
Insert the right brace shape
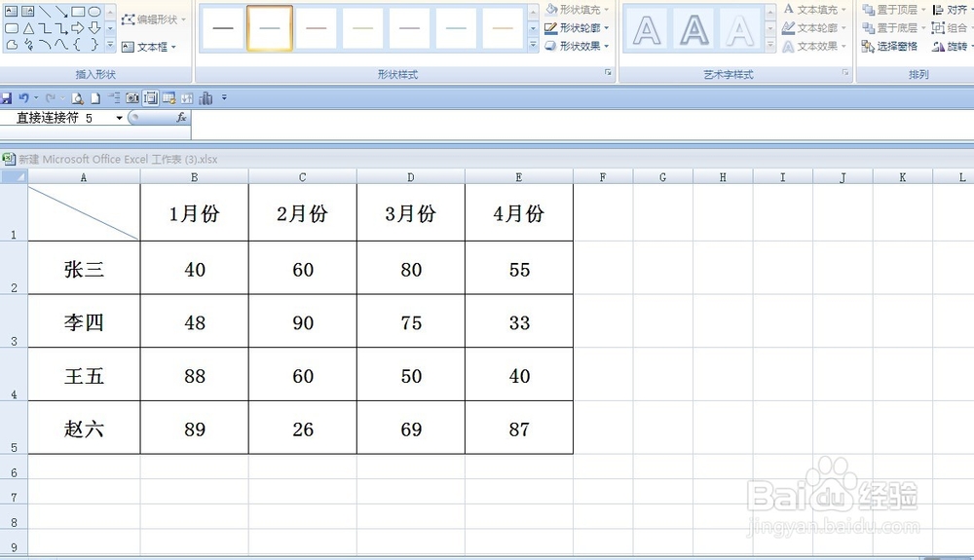tap(94, 44)
